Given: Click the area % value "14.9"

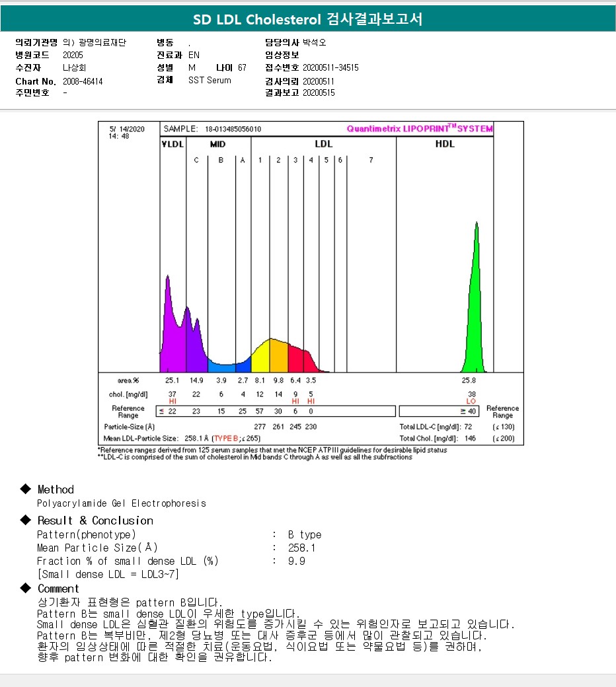Looking at the screenshot, I should pos(196,380).
